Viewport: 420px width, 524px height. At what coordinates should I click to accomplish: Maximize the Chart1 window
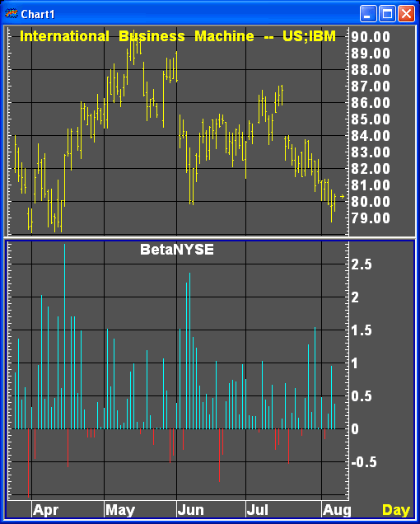click(387, 14)
